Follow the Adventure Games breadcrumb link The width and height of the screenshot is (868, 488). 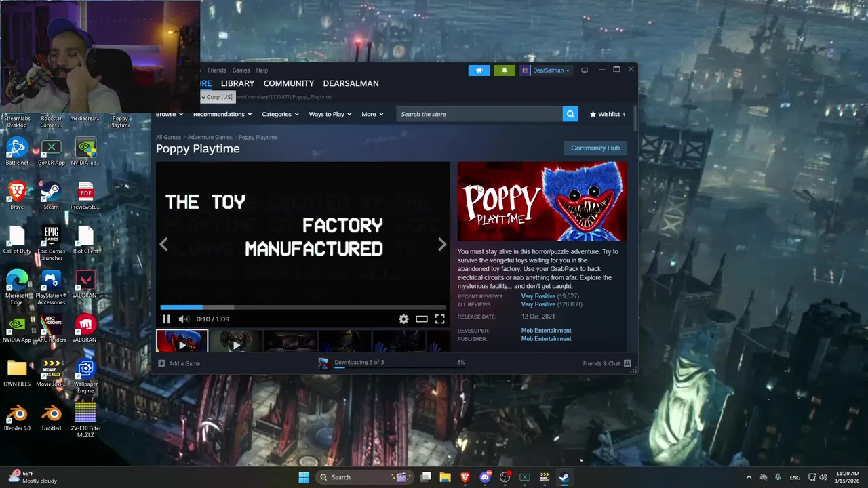pos(210,137)
